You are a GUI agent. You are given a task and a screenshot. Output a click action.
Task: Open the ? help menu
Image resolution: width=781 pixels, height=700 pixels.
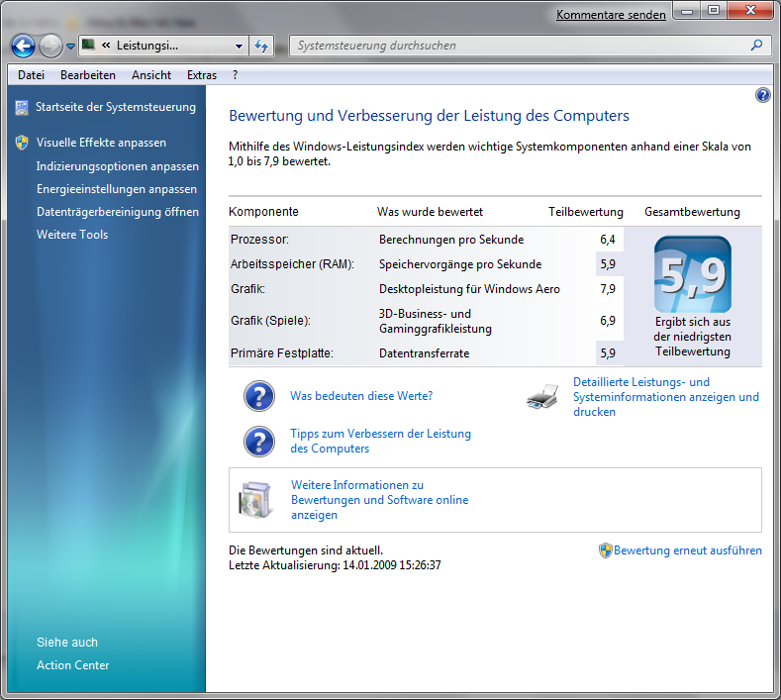[x=235, y=75]
